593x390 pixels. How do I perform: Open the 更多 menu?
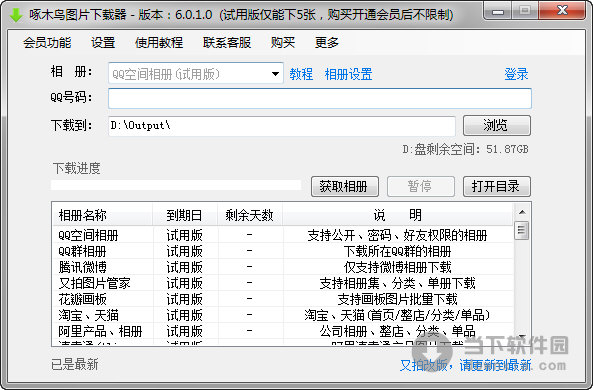point(327,42)
